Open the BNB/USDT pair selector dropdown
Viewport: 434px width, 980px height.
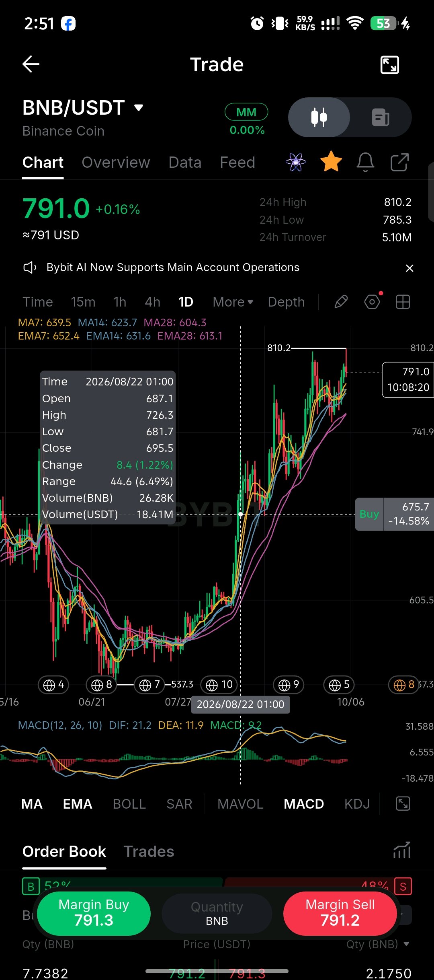tap(83, 108)
